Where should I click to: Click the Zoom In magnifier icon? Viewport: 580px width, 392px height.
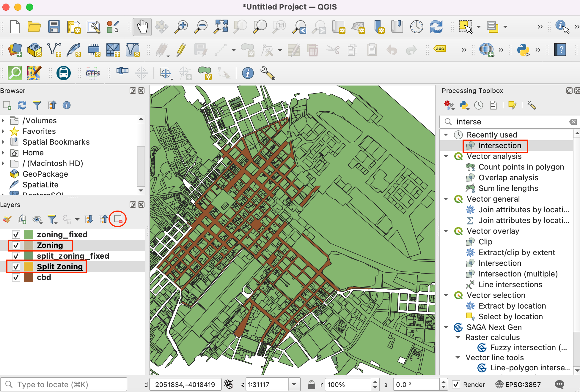pos(181,27)
